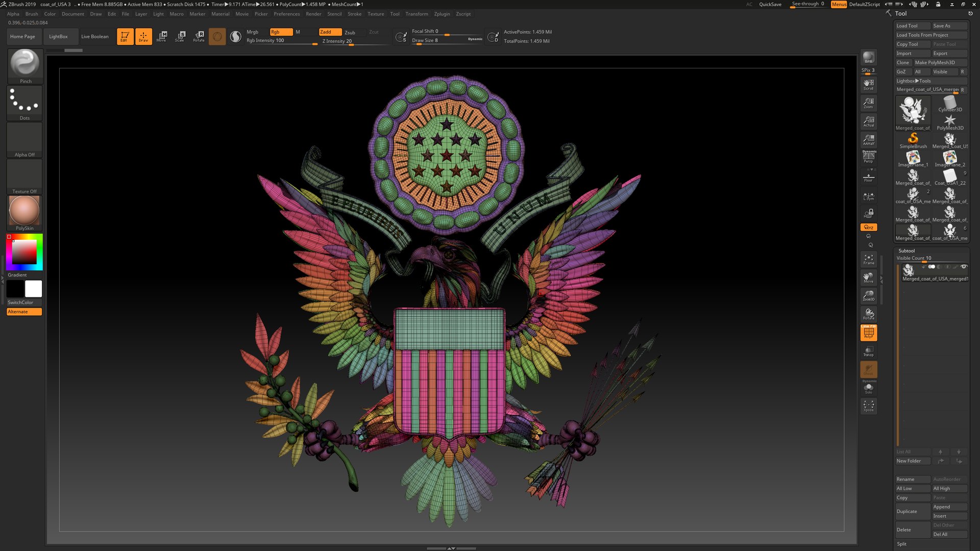Toggle the Persp perspective button
Viewport: 980px width, 551px height.
pyautogui.click(x=869, y=157)
